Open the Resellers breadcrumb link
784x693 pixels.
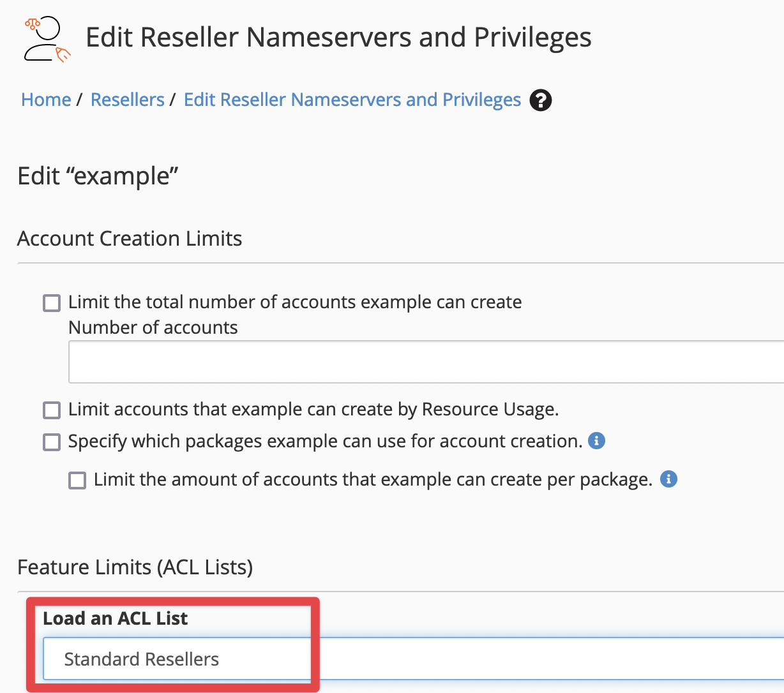pyautogui.click(x=128, y=100)
